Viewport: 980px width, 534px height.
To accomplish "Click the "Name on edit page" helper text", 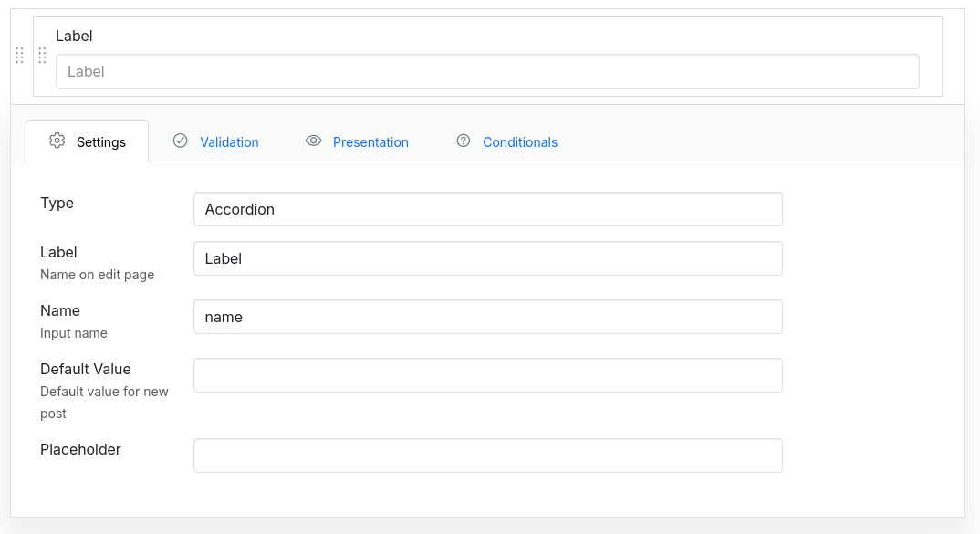I will (97, 275).
